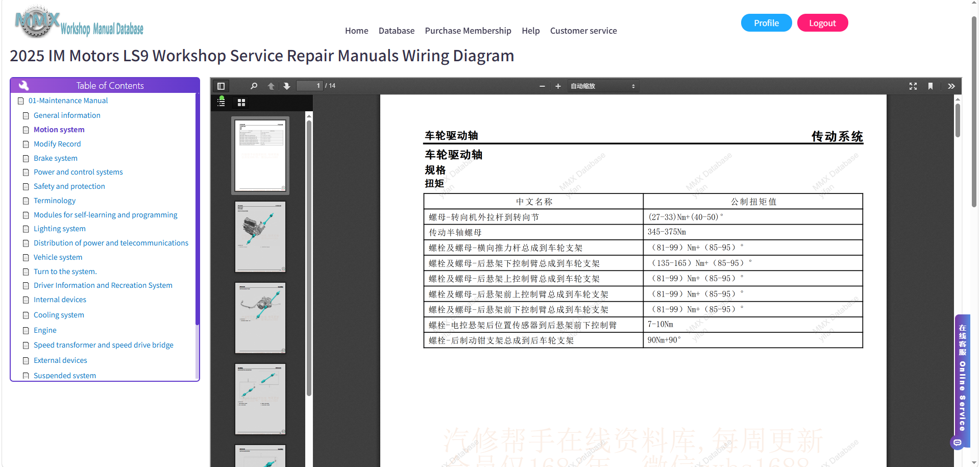Click document icon beside 01-Maintenance Manual
This screenshot has width=980, height=467.
point(21,101)
